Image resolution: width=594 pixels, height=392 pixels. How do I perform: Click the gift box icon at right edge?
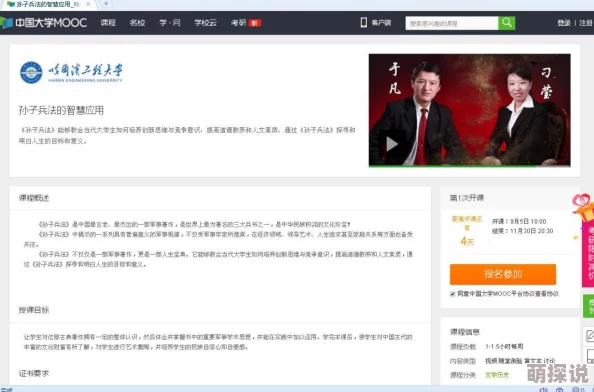point(584,207)
